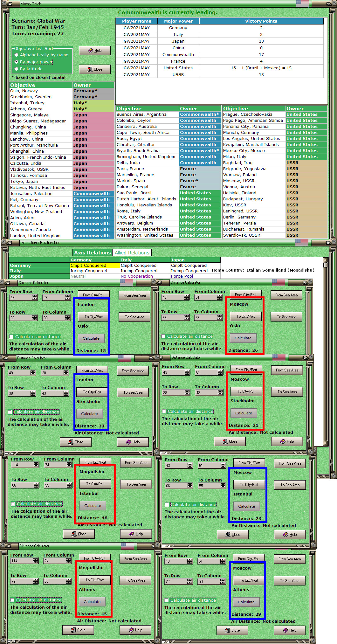Close the Mogadishu-to-Athens calculator via Close button
The width and height of the screenshot is (337, 644).
click(78, 630)
